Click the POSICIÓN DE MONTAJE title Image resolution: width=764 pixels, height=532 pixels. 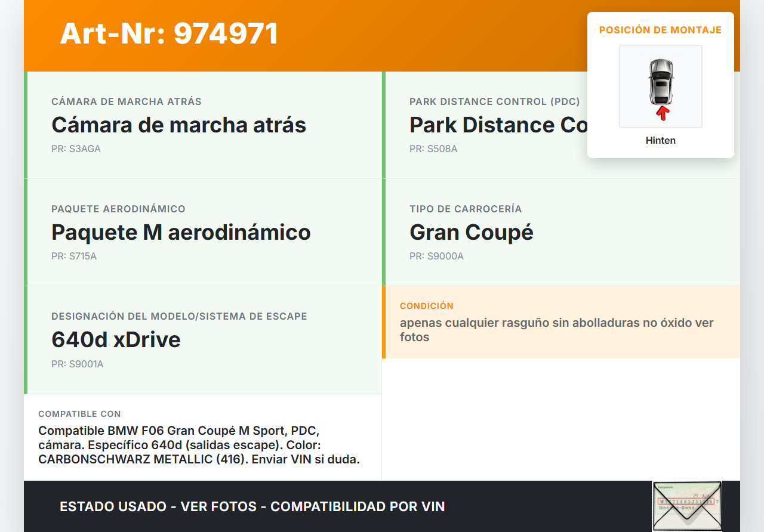pos(661,30)
